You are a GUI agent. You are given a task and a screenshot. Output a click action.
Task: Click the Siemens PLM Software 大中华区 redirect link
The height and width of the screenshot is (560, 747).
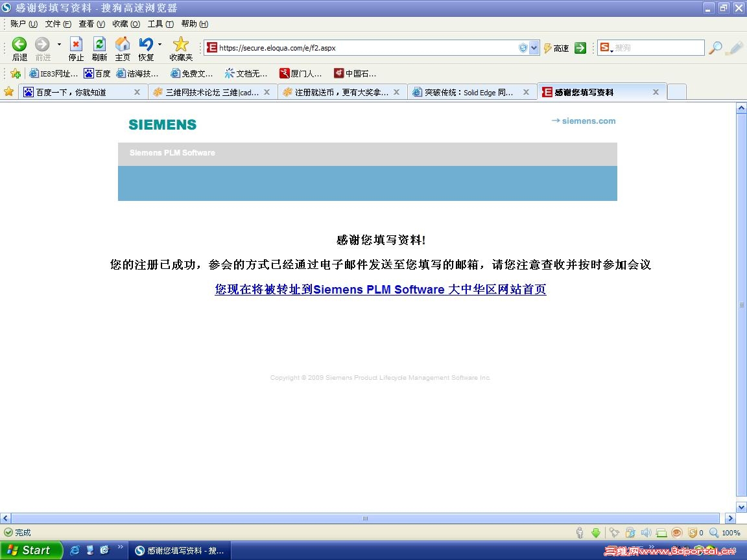point(380,289)
